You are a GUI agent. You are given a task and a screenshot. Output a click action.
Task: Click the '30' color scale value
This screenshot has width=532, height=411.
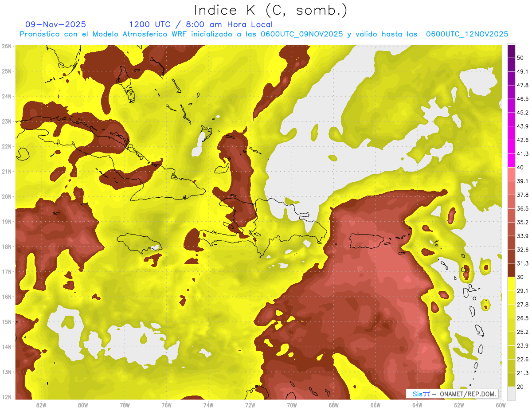click(521, 277)
